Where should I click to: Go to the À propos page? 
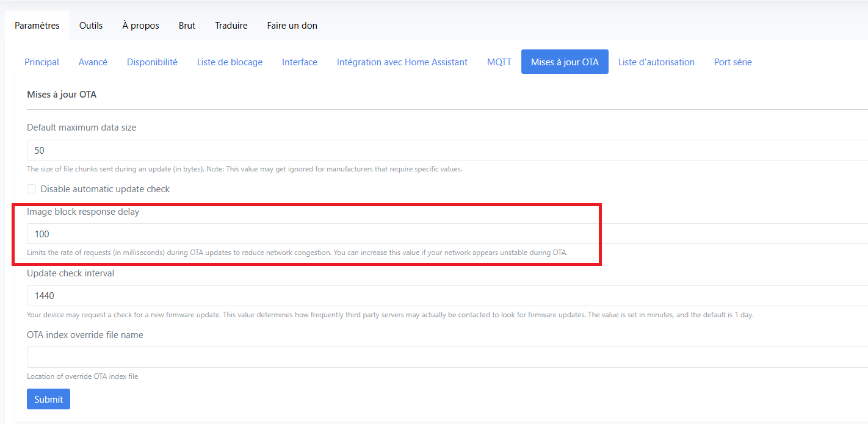[140, 26]
